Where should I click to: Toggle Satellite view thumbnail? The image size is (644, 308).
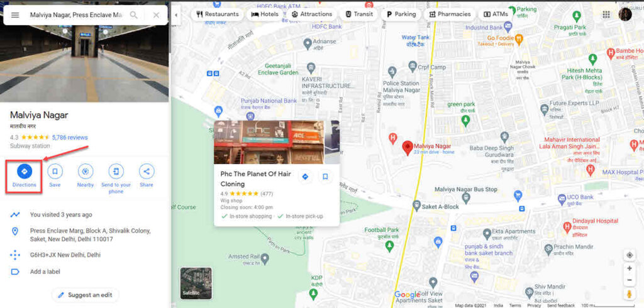(196, 283)
